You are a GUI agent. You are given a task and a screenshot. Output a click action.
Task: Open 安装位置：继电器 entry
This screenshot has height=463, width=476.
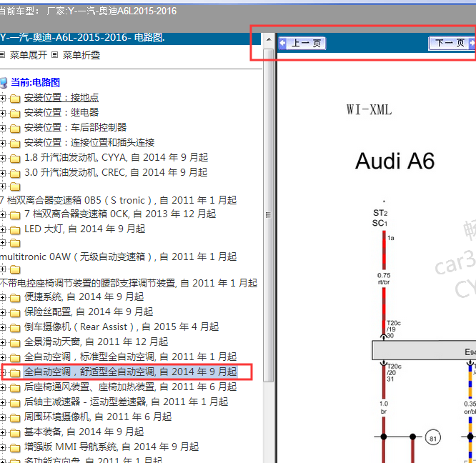coord(61,113)
